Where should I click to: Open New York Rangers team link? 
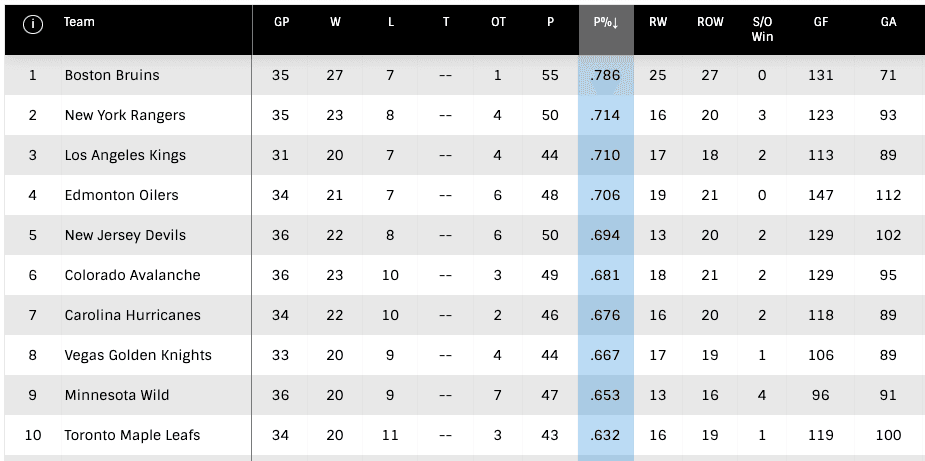click(x=125, y=115)
